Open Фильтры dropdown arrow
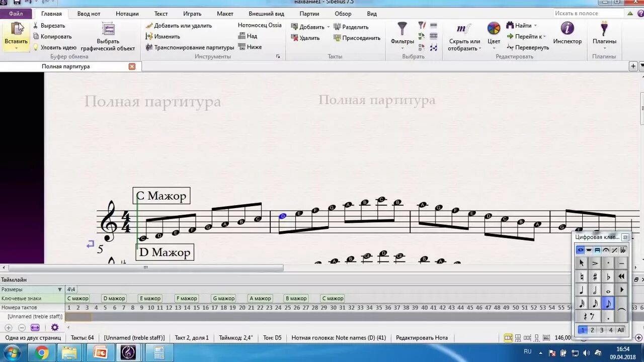644x362 pixels. (402, 49)
